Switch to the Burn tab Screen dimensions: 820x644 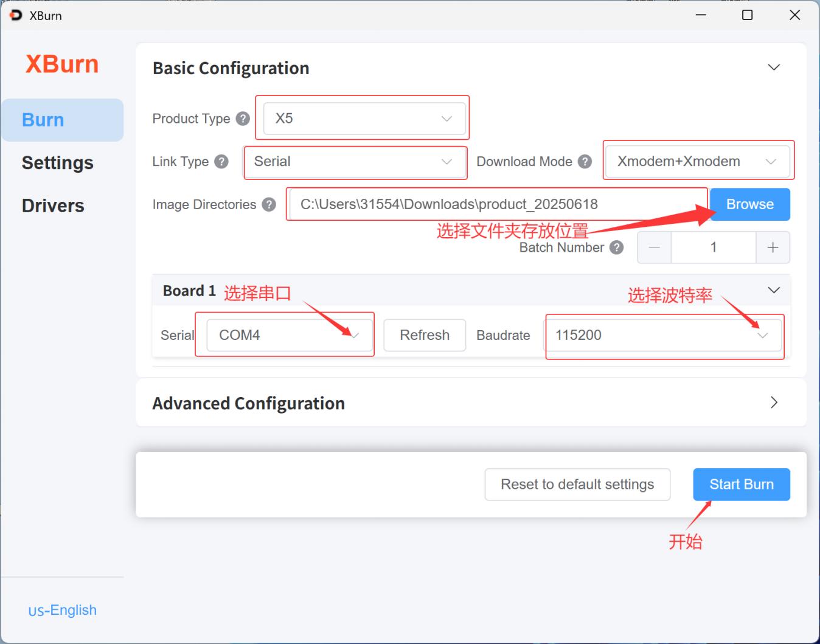63,120
